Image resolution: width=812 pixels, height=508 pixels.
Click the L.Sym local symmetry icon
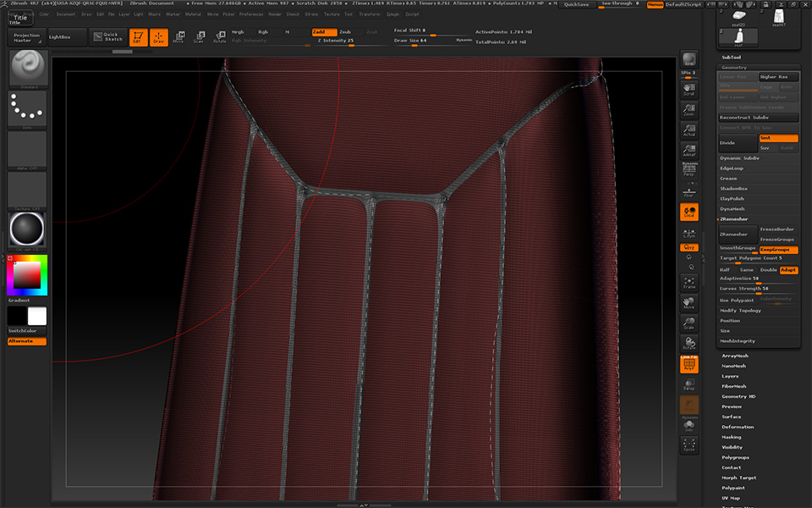point(689,234)
